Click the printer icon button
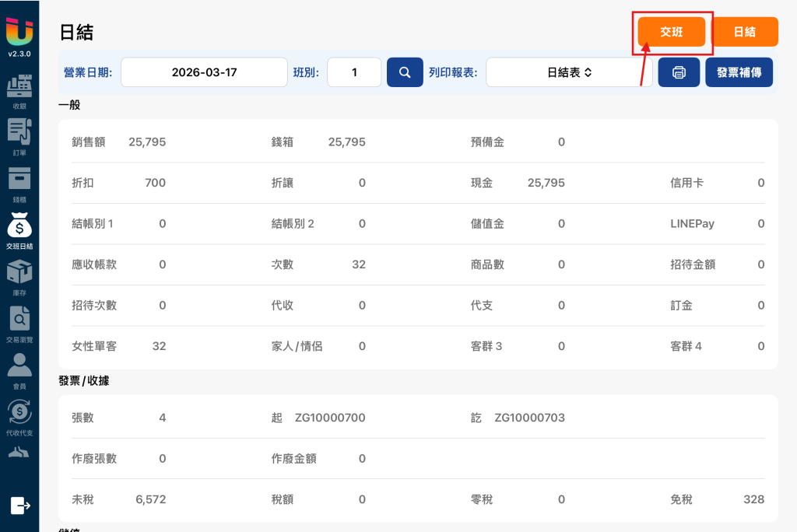 [679, 72]
